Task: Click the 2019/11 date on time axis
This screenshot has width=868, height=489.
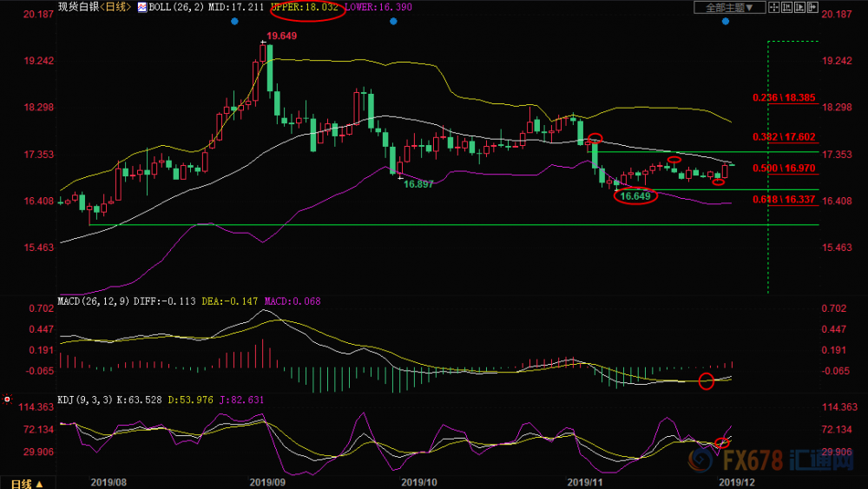Action: 584,482
